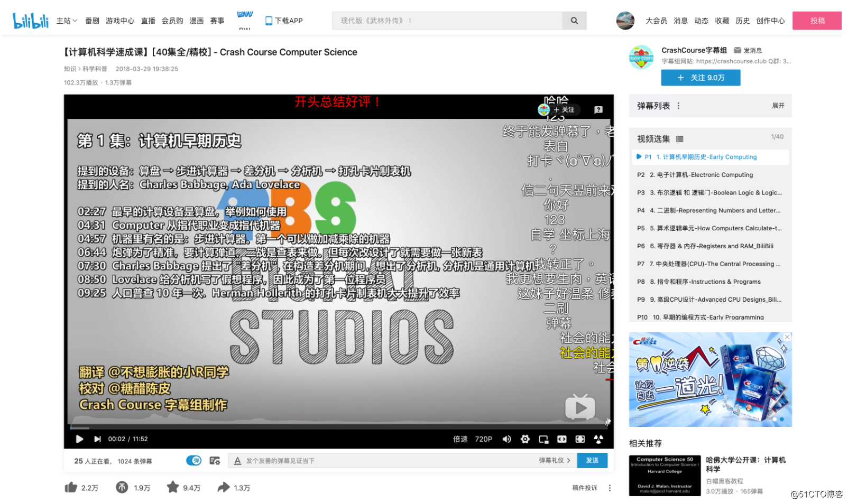Image resolution: width=848 pixels, height=504 pixels.
Task: Open the 720P quality selector
Action: (x=483, y=439)
